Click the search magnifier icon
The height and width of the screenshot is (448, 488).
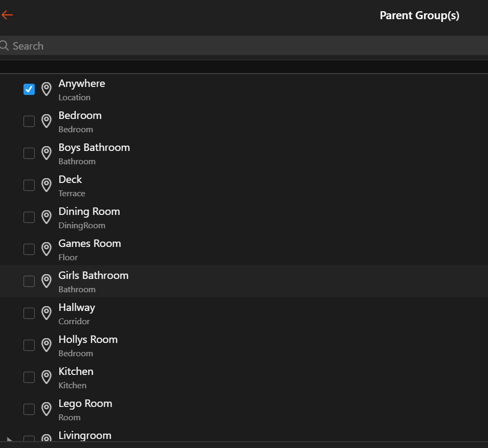click(4, 46)
